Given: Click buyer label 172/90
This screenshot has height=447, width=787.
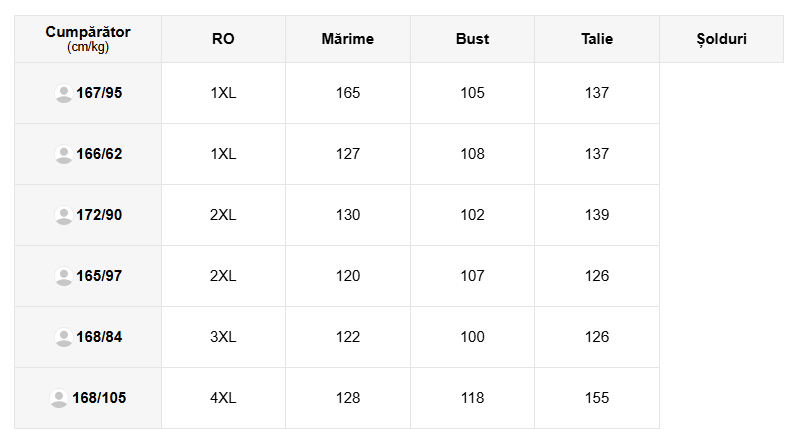Looking at the screenshot, I should (99, 215).
